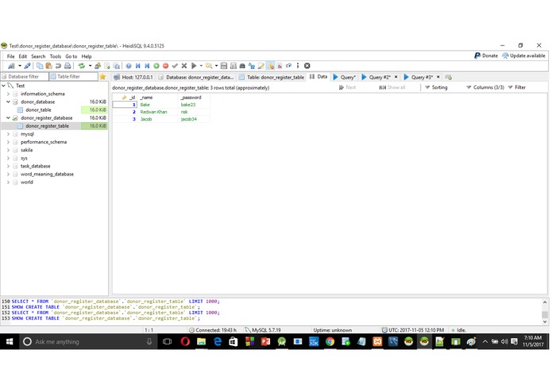
Task: Click the Paste clipboard toolbar icon
Action: click(49, 66)
